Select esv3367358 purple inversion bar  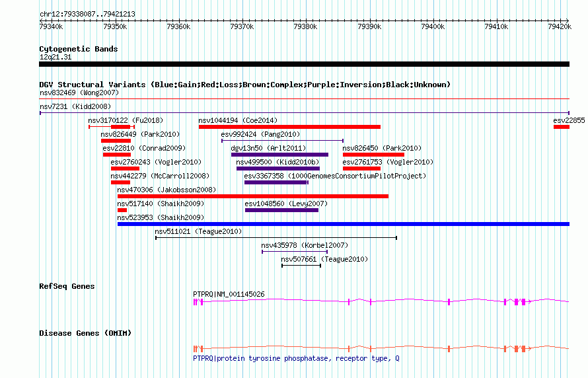tap(276, 182)
